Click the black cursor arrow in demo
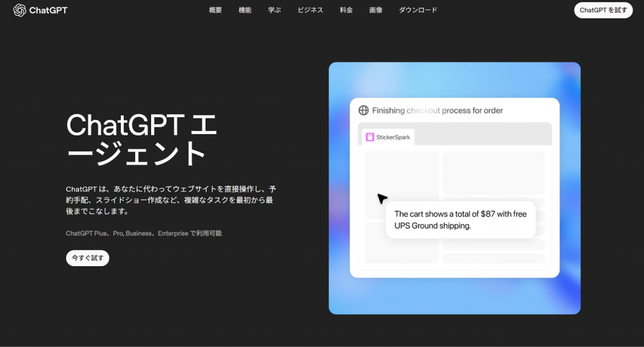This screenshot has height=347, width=644. pos(382,198)
